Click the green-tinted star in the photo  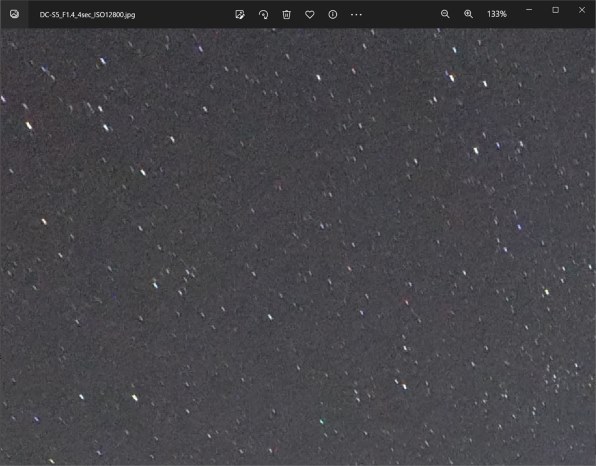click(x=322, y=421)
